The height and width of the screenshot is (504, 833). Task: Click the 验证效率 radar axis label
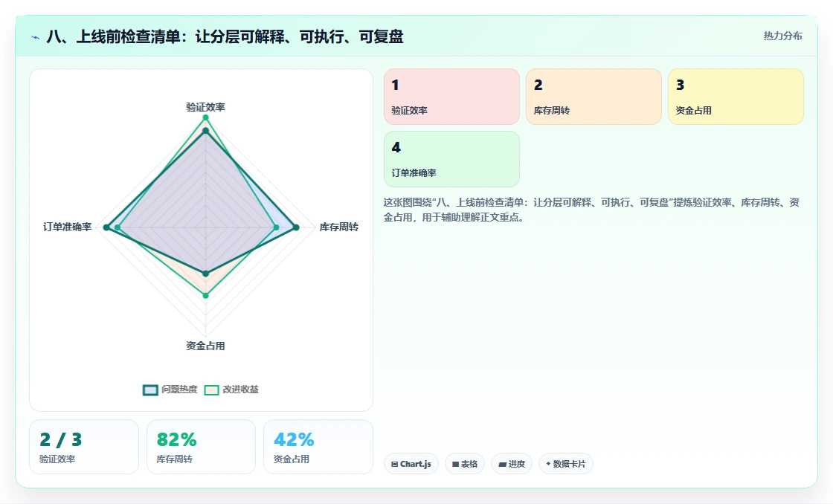(205, 107)
